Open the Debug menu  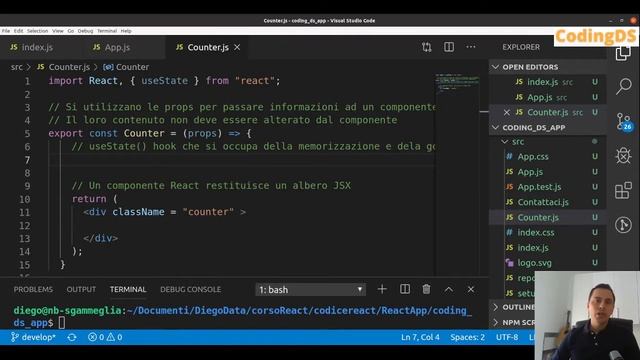click(85, 31)
